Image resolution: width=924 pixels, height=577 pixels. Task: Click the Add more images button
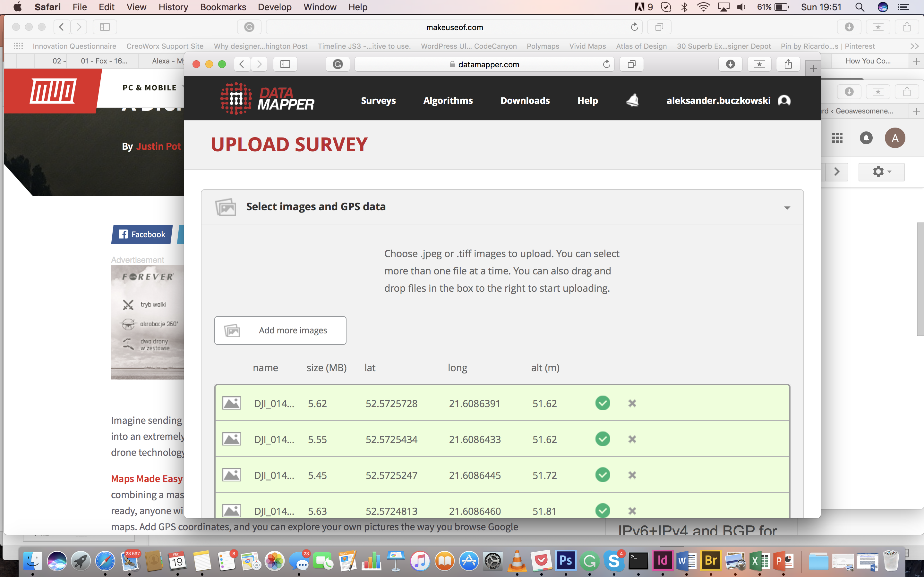(x=280, y=330)
